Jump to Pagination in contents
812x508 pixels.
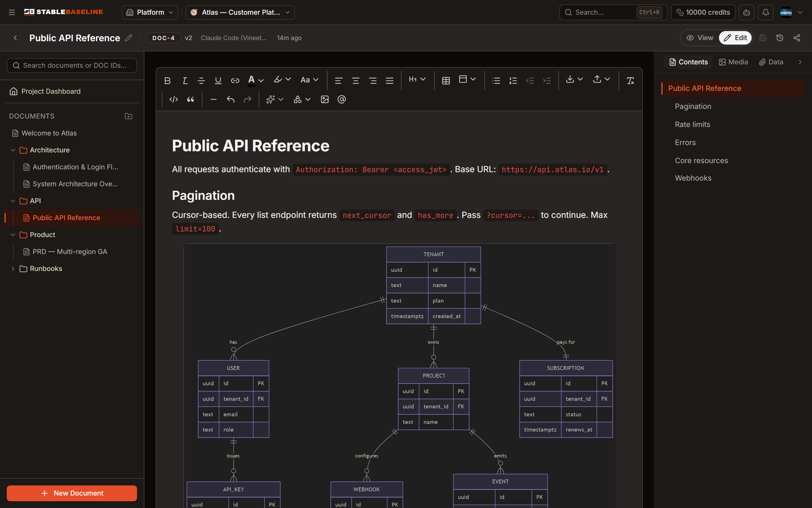tap(693, 106)
